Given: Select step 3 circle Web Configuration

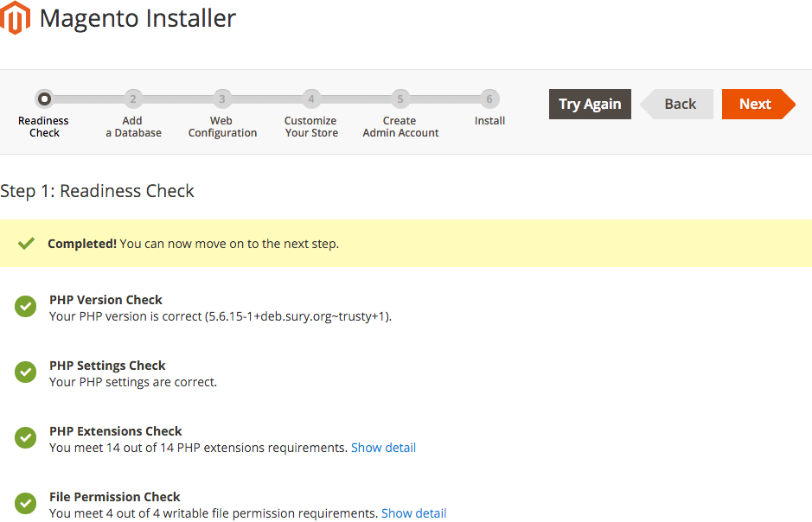Looking at the screenshot, I should 222,99.
